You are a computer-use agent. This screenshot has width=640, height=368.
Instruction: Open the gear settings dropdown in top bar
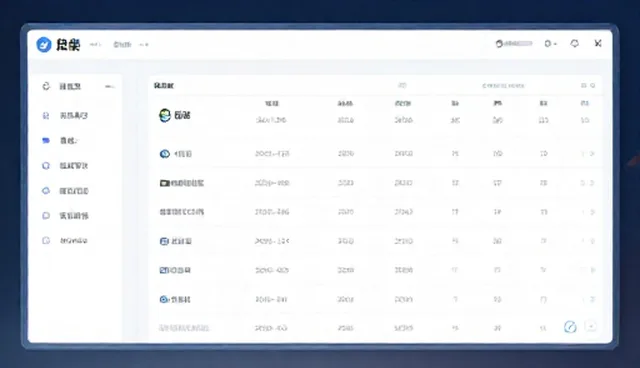pos(550,44)
